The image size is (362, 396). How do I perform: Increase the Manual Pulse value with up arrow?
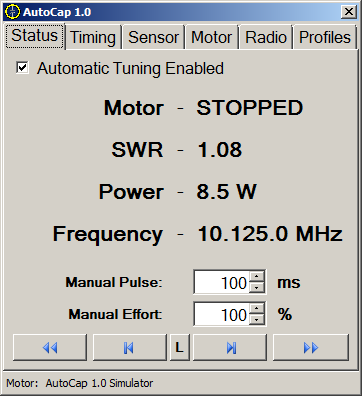click(256, 277)
